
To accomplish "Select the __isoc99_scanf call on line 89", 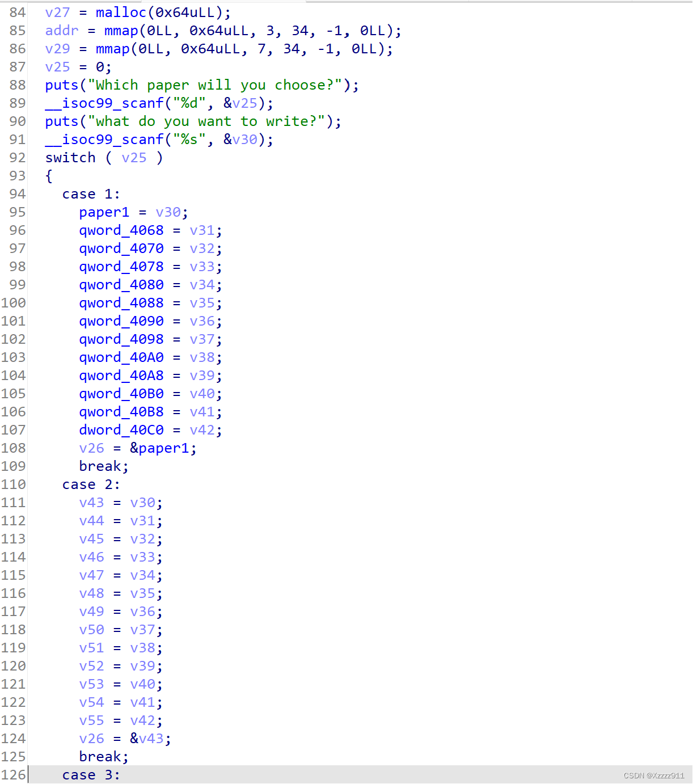I will coord(105,103).
